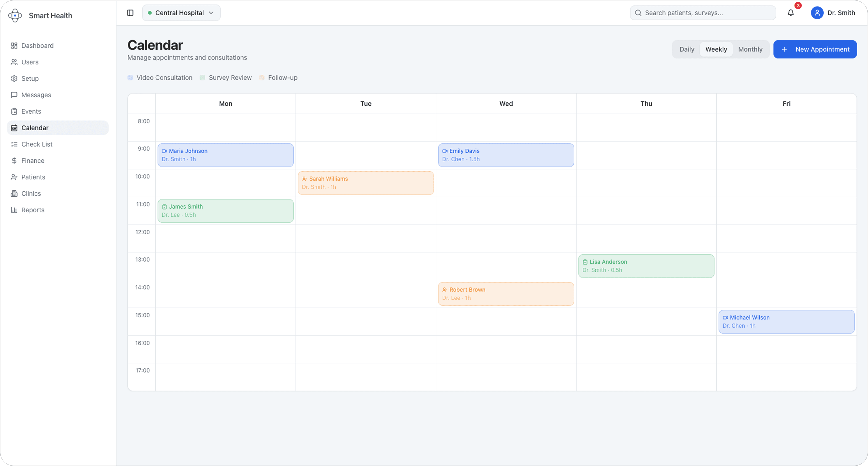The height and width of the screenshot is (466, 868).
Task: Open Maria Johnson's Monday appointment
Action: click(x=225, y=155)
